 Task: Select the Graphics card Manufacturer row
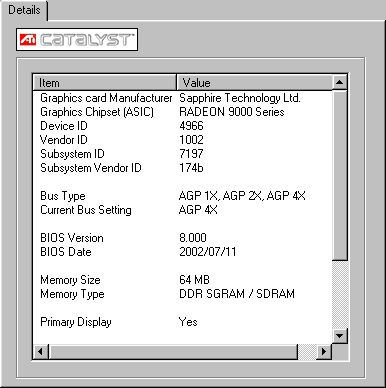[183, 98]
